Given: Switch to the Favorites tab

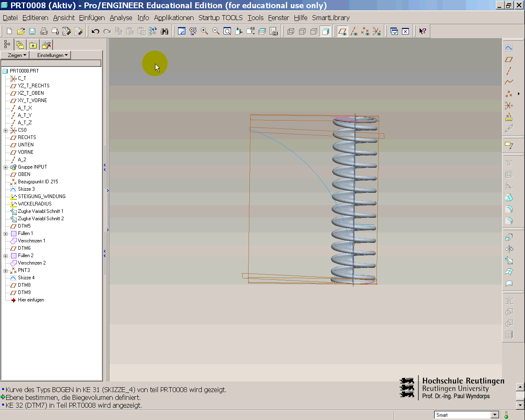Looking at the screenshot, I should point(33,45).
